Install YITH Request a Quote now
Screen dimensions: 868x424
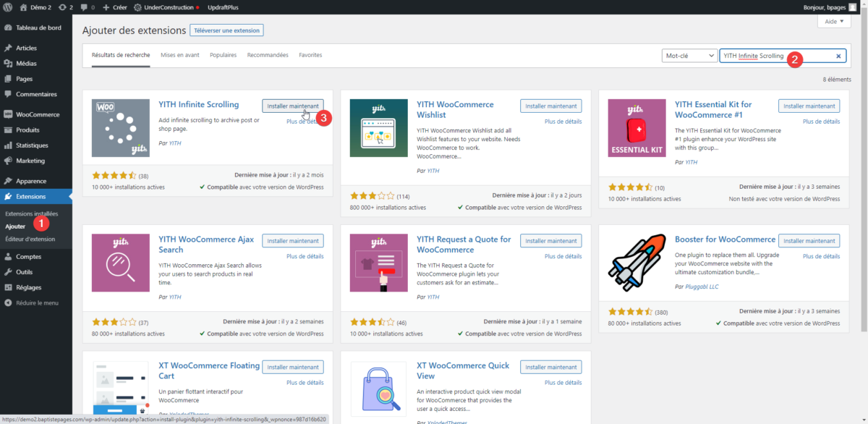click(550, 240)
